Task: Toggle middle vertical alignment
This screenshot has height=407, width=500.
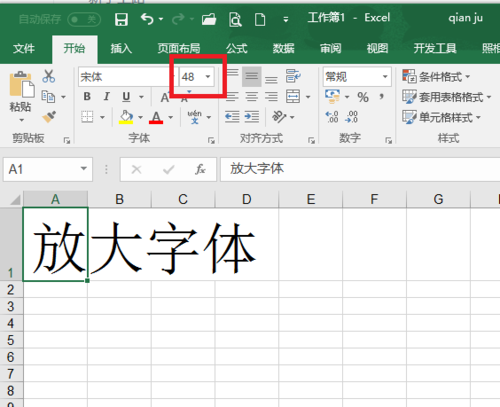Action: coord(252,76)
